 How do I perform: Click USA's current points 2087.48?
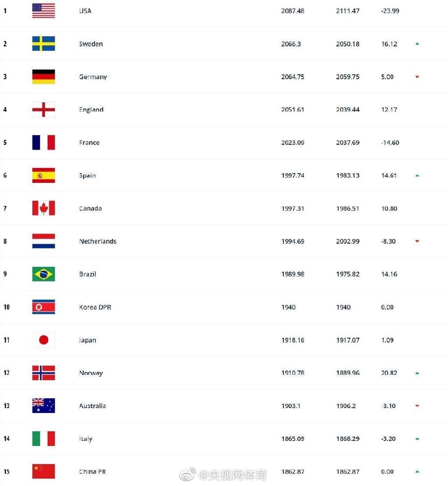click(x=293, y=11)
